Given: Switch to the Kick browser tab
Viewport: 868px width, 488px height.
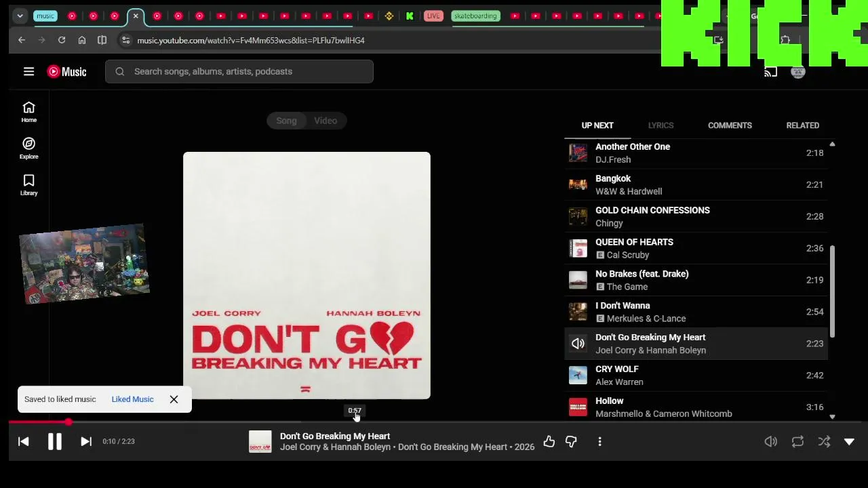Looking at the screenshot, I should (x=410, y=16).
